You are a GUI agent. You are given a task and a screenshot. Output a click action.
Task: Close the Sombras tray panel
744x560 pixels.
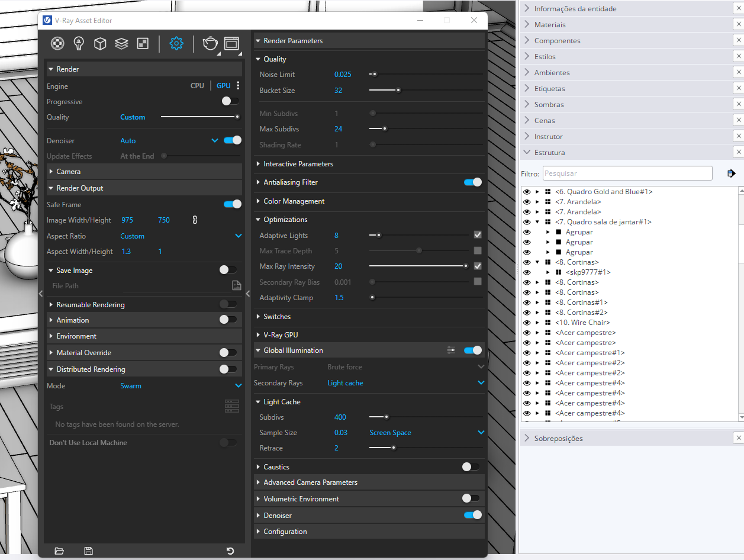point(738,105)
